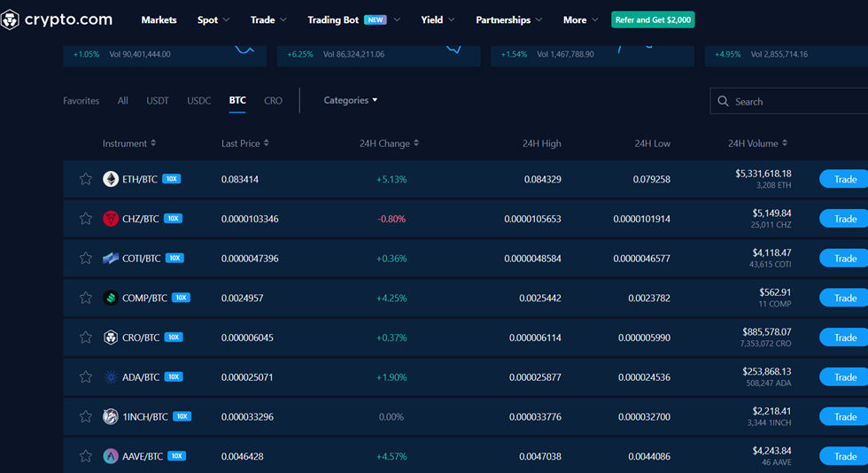
Task: Expand the More menu
Action: pos(580,20)
